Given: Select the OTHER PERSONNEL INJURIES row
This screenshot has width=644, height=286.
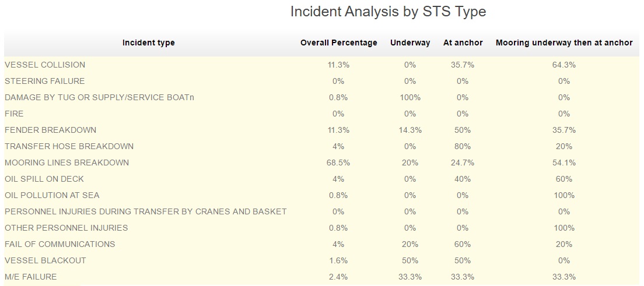Looking at the screenshot, I should (x=321, y=228).
